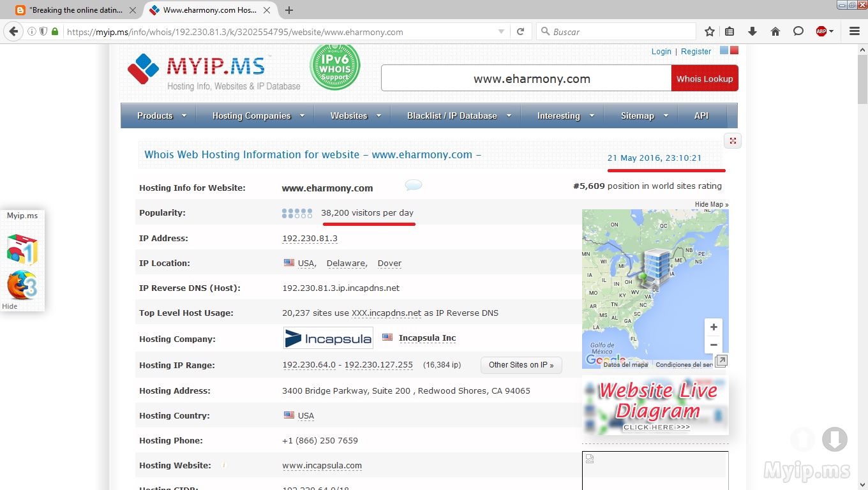
Task: Click the building marker on the map
Action: point(656,267)
